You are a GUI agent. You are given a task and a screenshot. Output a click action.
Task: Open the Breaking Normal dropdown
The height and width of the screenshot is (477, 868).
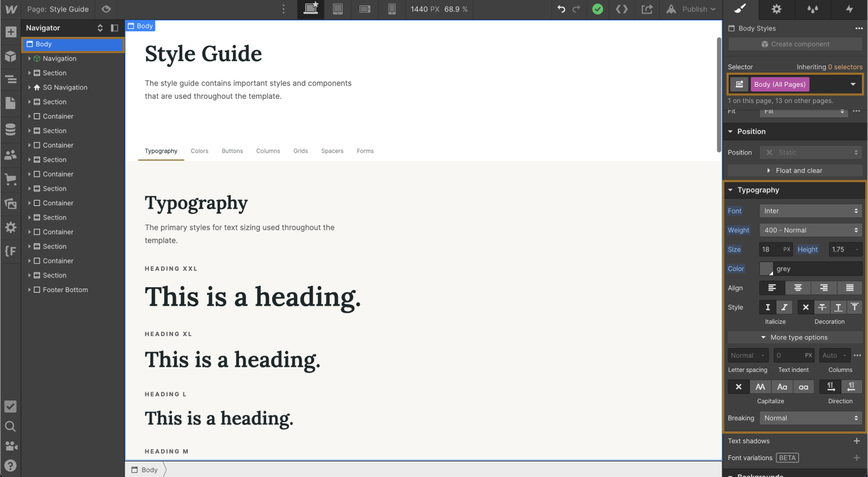point(811,418)
